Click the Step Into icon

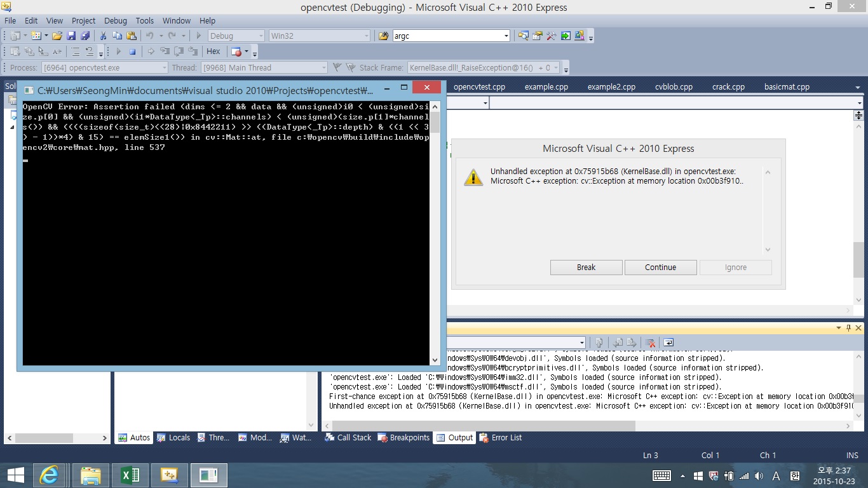(165, 51)
